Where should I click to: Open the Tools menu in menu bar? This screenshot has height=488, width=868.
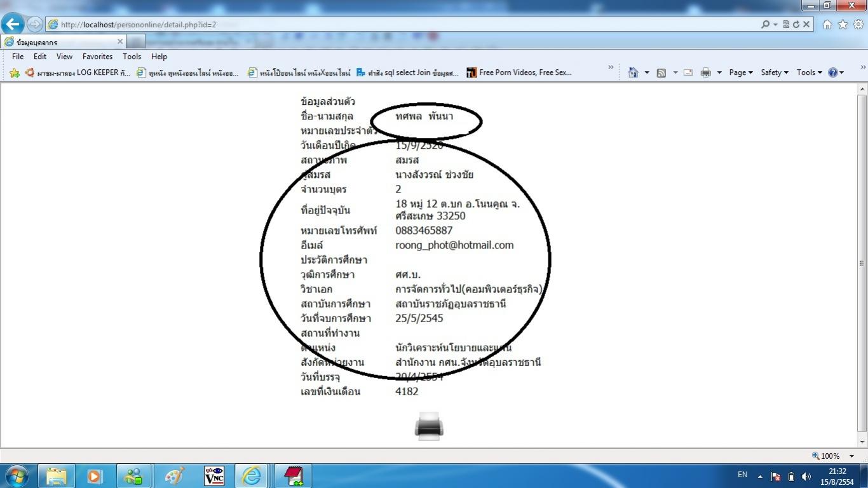132,57
